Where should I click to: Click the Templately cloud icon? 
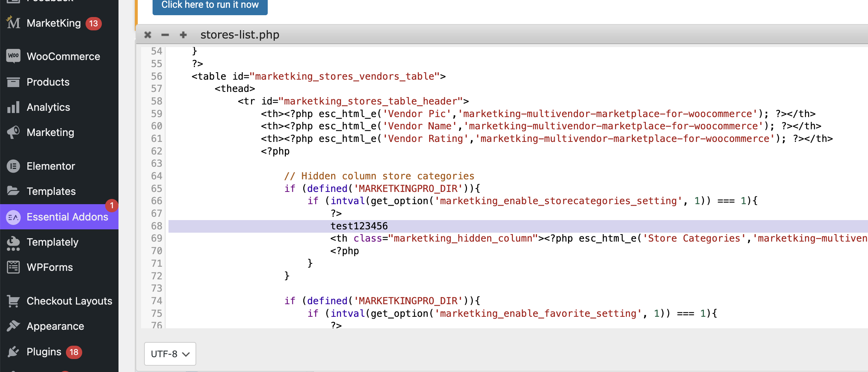pos(13,243)
